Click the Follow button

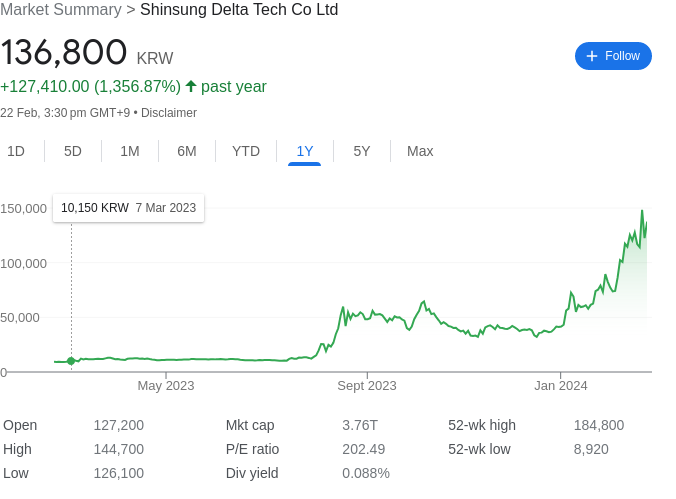click(x=613, y=56)
